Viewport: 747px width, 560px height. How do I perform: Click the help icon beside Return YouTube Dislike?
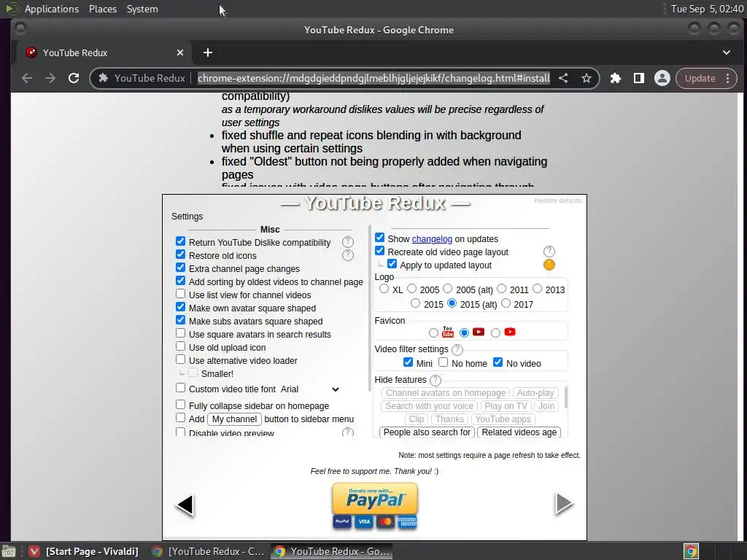click(x=348, y=242)
